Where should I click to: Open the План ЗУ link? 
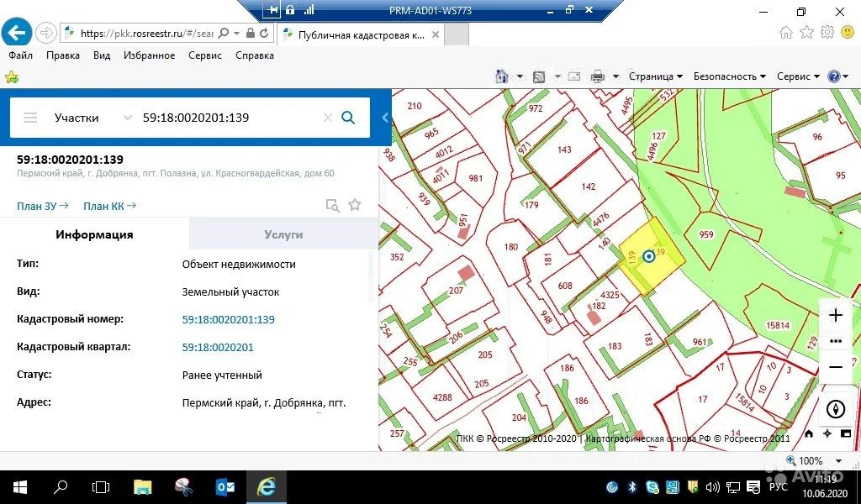(43, 206)
